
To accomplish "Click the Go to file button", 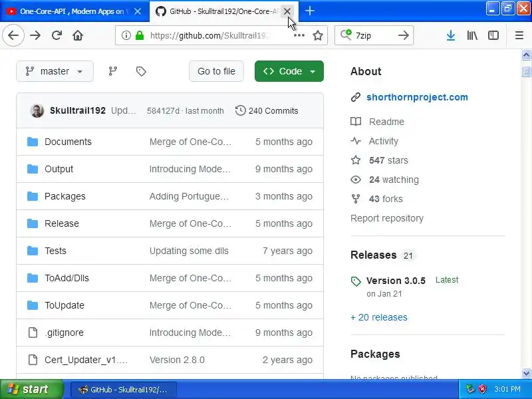I will [x=216, y=71].
